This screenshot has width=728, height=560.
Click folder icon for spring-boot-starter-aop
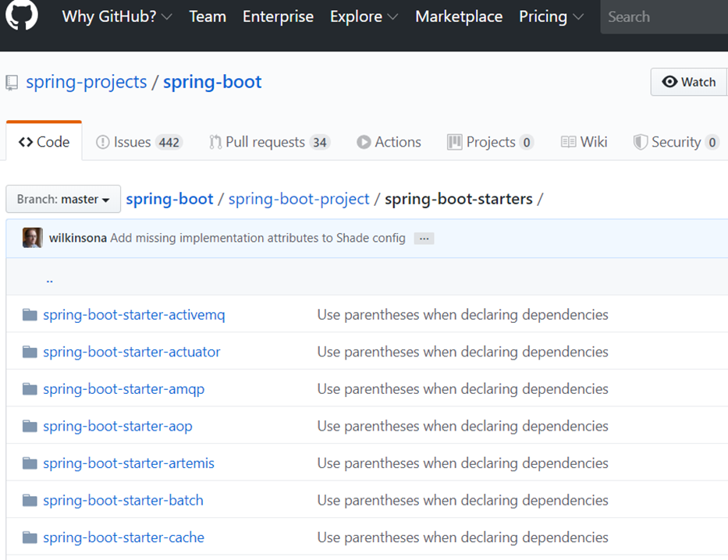click(x=30, y=426)
